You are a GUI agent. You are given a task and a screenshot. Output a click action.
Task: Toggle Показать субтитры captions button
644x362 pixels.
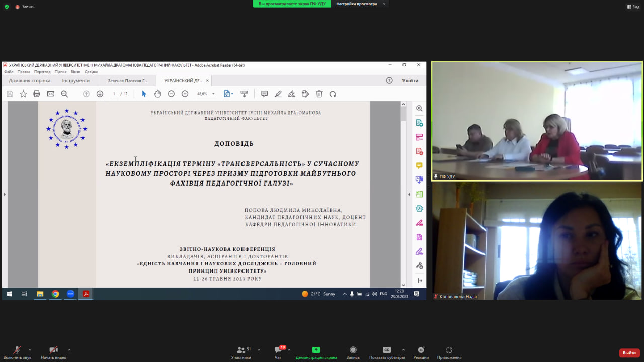point(386,352)
